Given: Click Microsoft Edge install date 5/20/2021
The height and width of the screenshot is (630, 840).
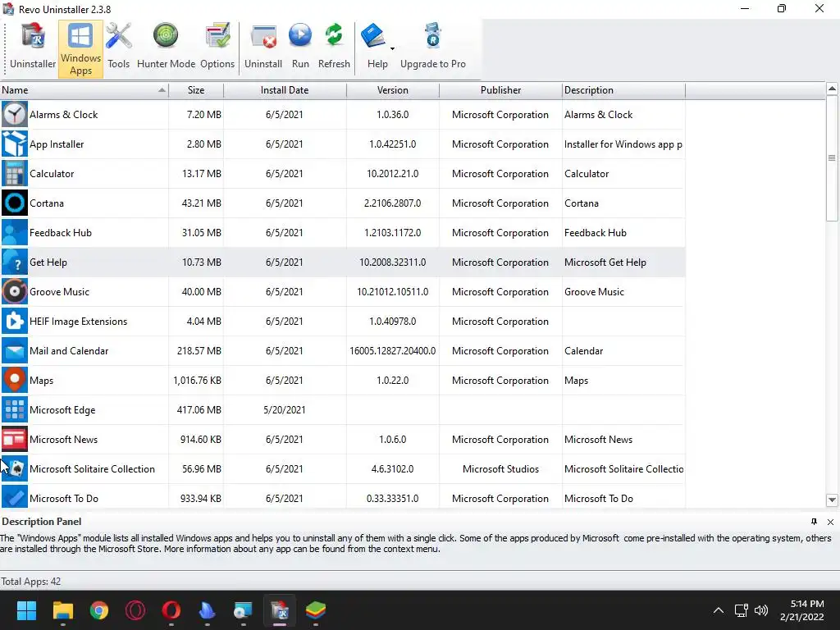Looking at the screenshot, I should point(285,410).
